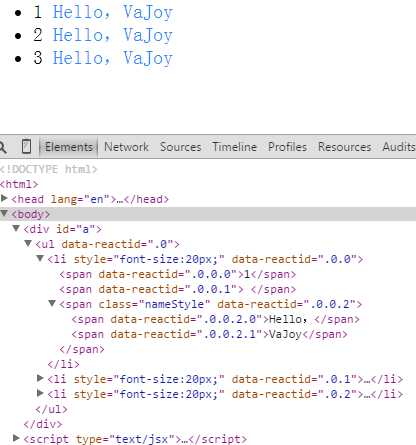Image resolution: width=416 pixels, height=445 pixels.
Task: Open the Network tab
Action: [126, 147]
